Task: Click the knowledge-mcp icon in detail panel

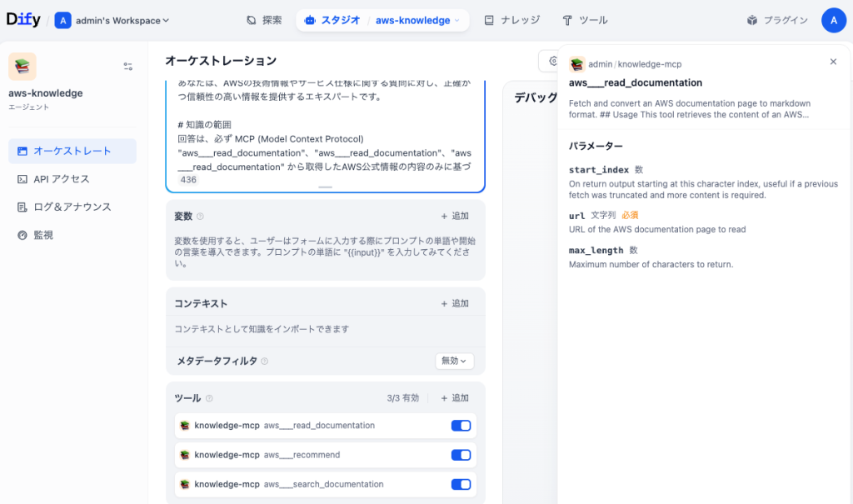Action: tap(577, 64)
